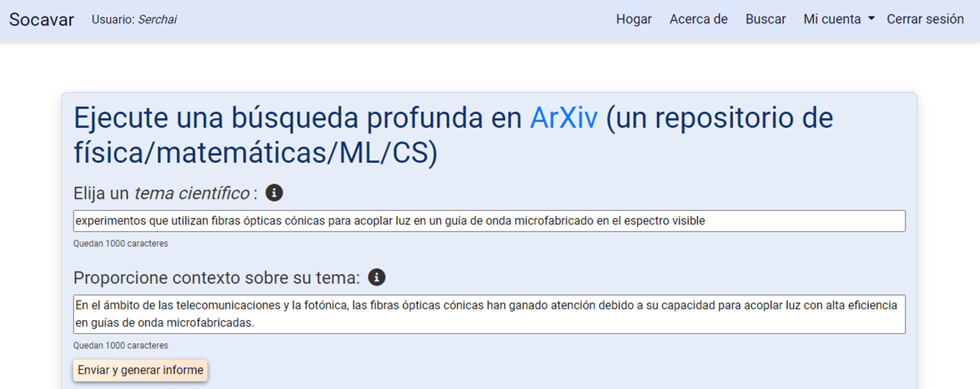Screen dimensions: 980x389
Task: Click the 'Elija un tema científico' label
Action: 165,193
